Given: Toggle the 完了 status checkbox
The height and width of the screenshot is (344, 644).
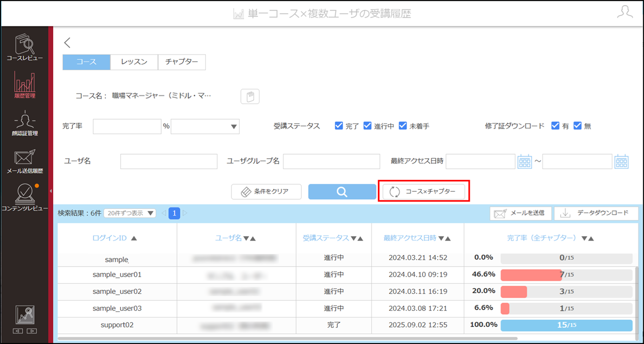Looking at the screenshot, I should [339, 126].
